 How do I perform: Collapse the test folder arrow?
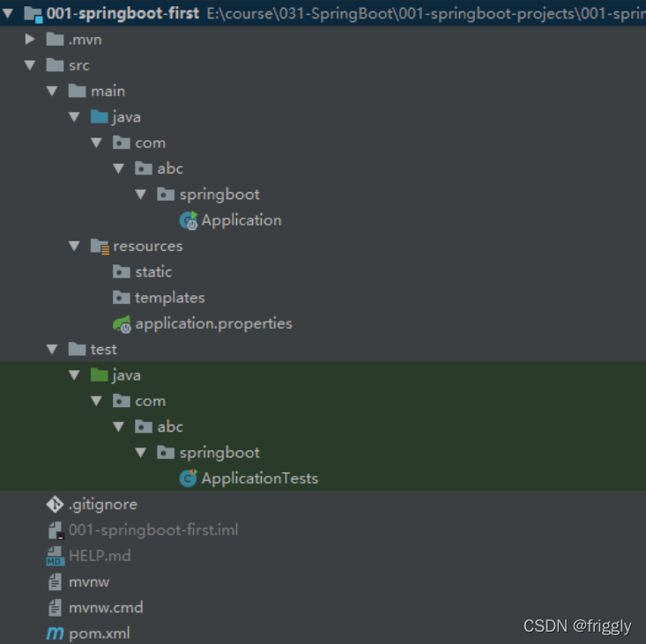52,349
